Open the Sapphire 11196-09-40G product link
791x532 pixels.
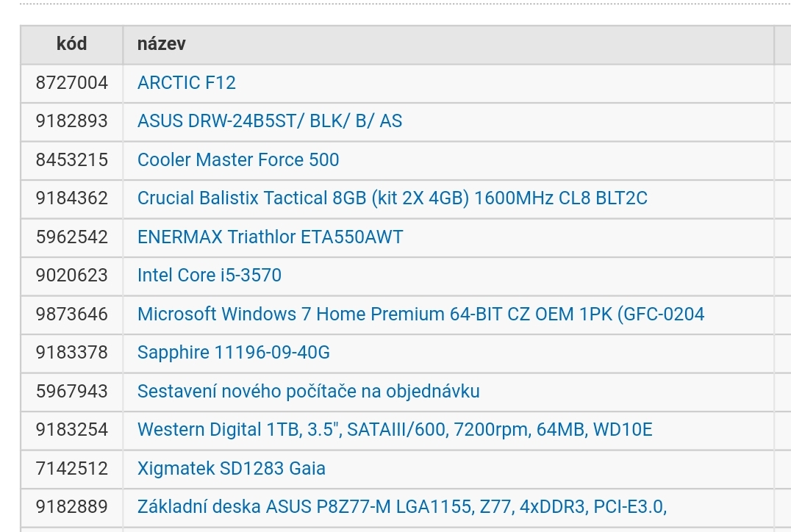[233, 353]
